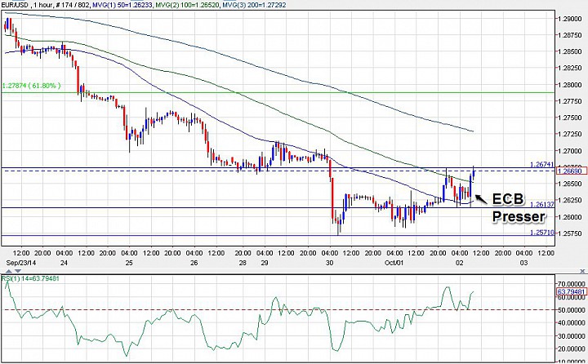588x364 pixels.
Task: Click the 50.00000 RSI axis label
Action: pyautogui.click(x=572, y=310)
